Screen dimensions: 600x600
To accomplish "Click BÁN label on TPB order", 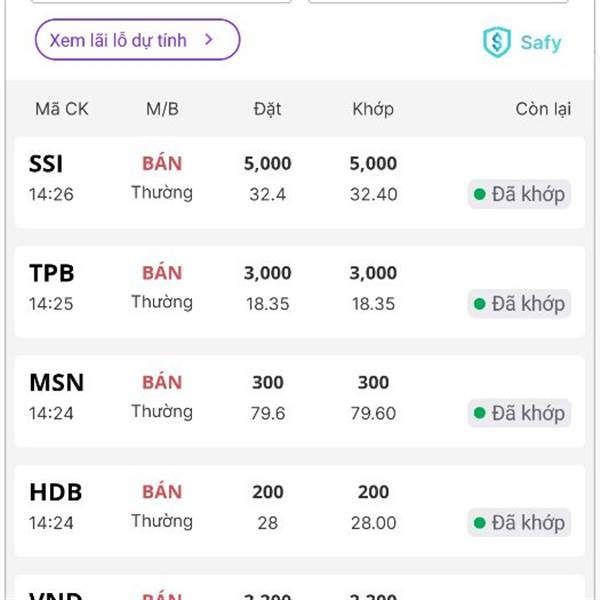I will pyautogui.click(x=162, y=273).
